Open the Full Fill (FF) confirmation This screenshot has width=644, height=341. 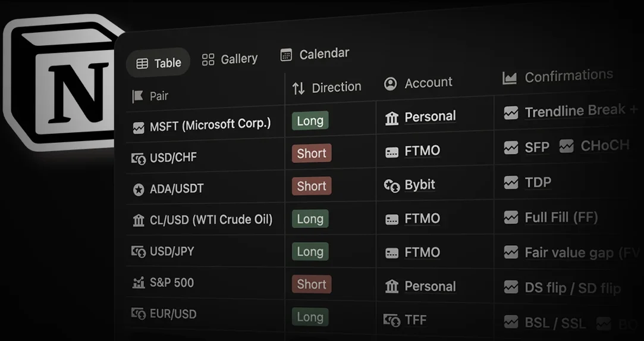[x=561, y=217]
